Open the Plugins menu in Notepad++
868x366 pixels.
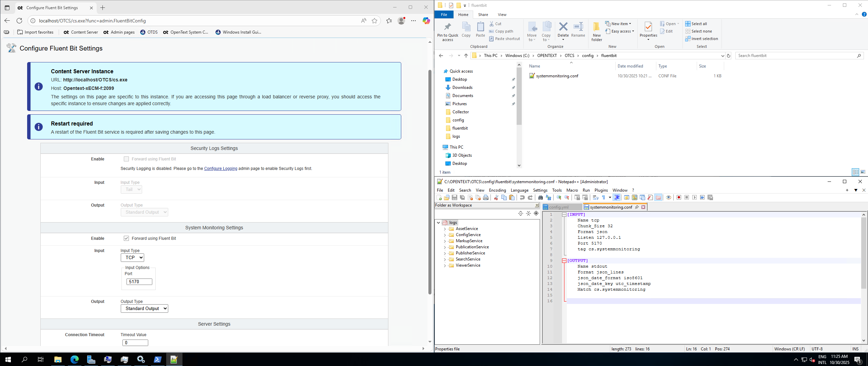click(x=601, y=190)
